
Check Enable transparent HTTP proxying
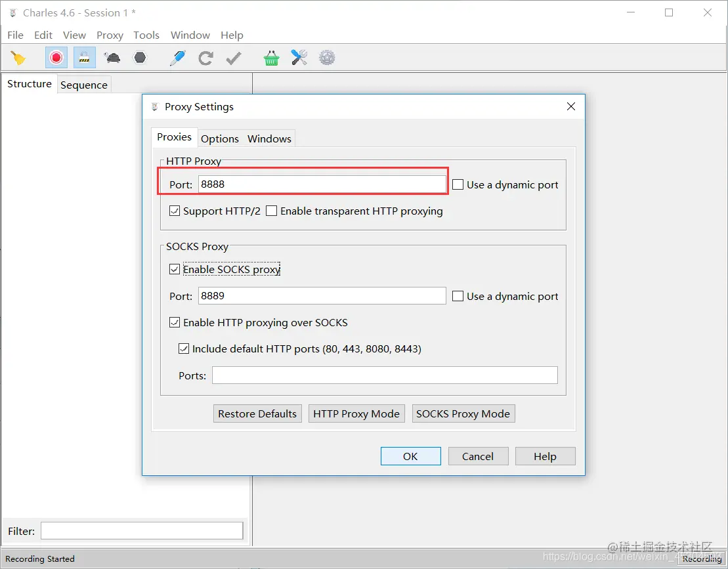click(272, 211)
